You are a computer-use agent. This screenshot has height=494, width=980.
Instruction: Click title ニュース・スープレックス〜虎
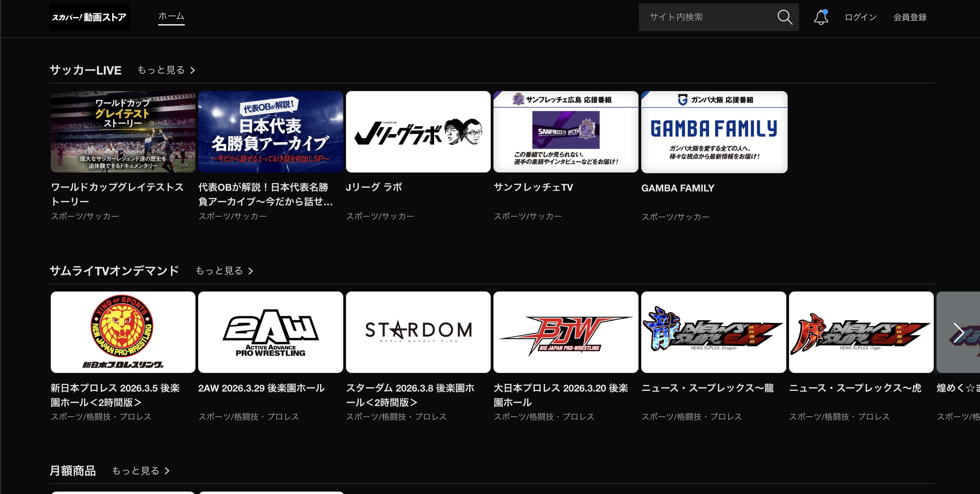pyautogui.click(x=855, y=388)
